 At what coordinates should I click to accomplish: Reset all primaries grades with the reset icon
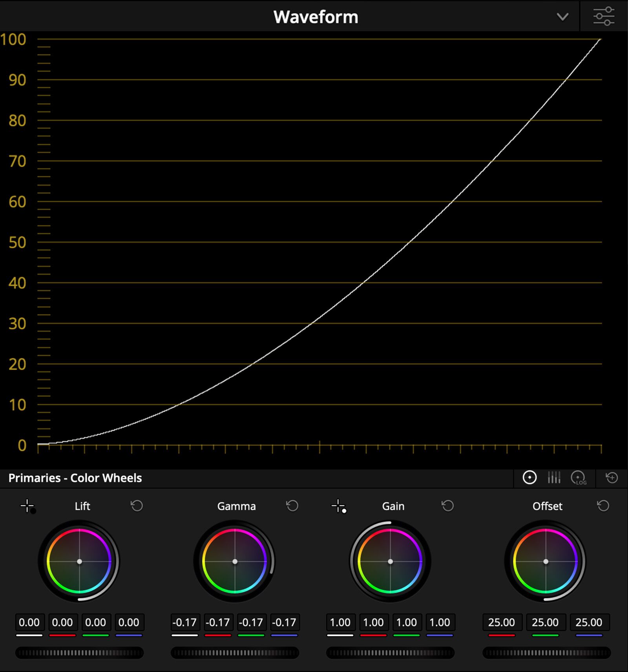pos(610,478)
